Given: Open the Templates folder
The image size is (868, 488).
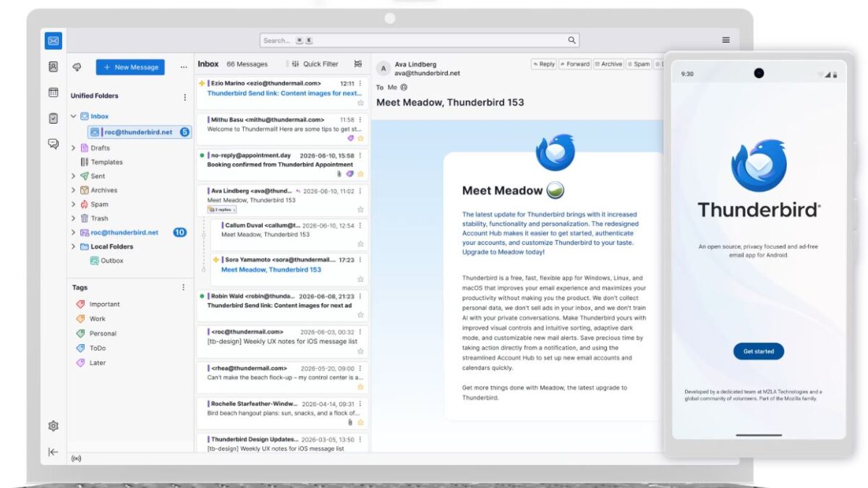Looking at the screenshot, I should pos(101,162).
